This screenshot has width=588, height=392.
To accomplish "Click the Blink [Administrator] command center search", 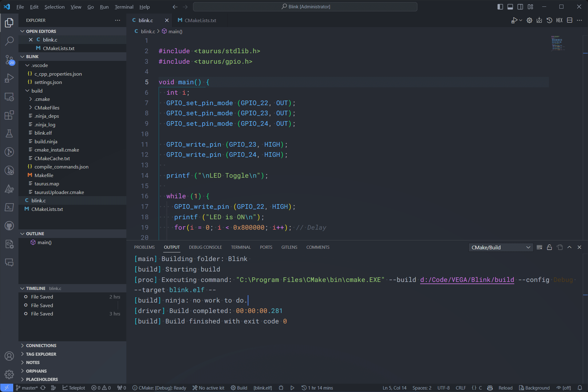I will [305, 7].
